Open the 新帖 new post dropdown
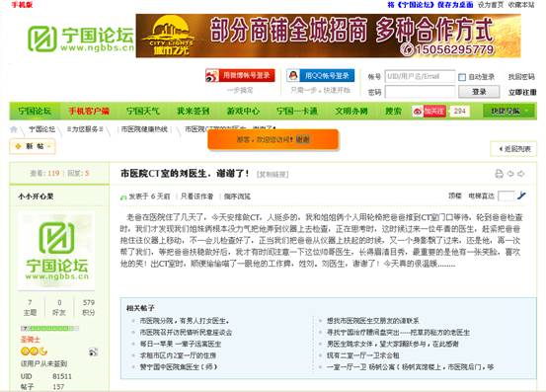 [x=33, y=146]
